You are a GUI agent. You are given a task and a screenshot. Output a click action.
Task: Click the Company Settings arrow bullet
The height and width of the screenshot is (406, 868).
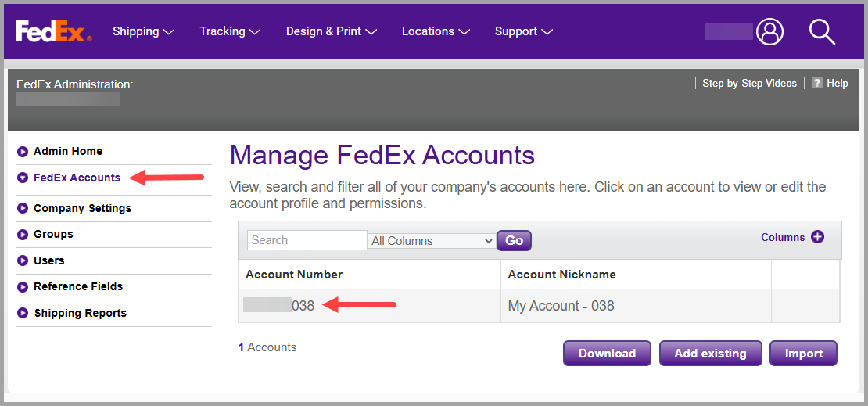[23, 208]
